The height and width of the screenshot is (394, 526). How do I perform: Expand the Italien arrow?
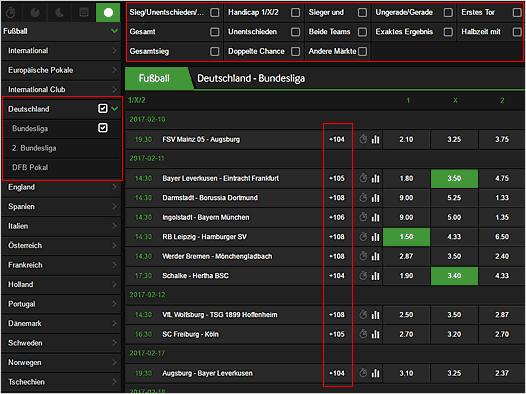point(114,226)
